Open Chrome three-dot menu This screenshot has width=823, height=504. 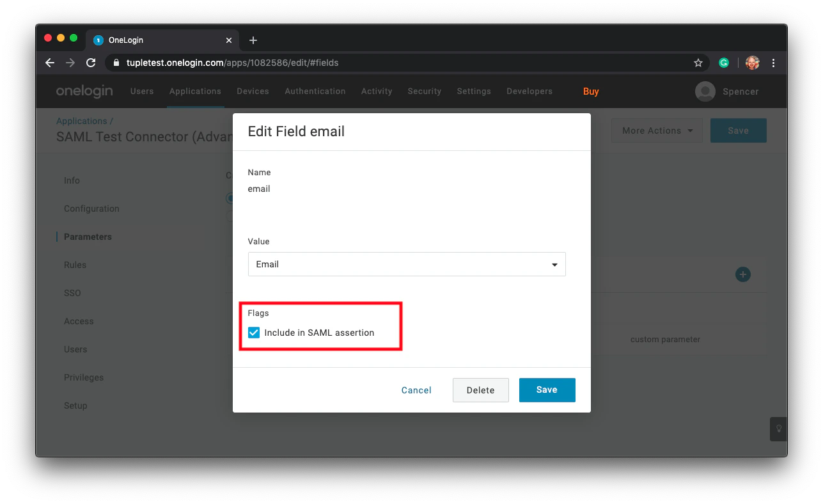click(774, 63)
